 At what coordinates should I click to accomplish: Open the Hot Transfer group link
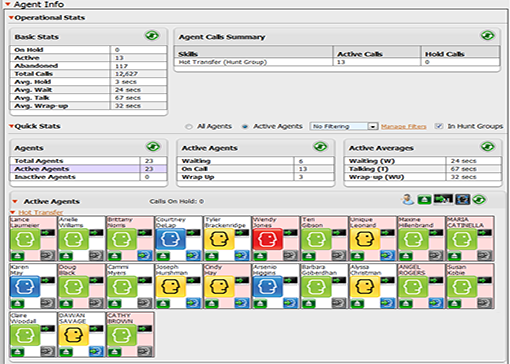tap(40, 212)
